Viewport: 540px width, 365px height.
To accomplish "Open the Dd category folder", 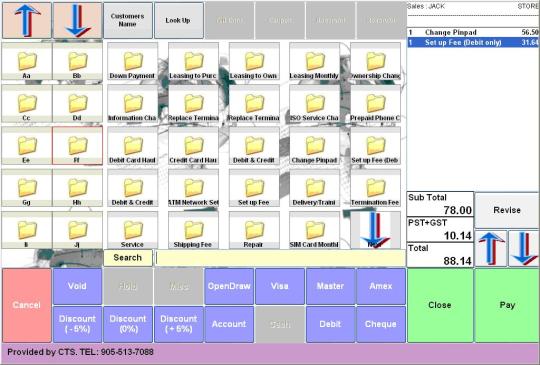I will click(77, 104).
